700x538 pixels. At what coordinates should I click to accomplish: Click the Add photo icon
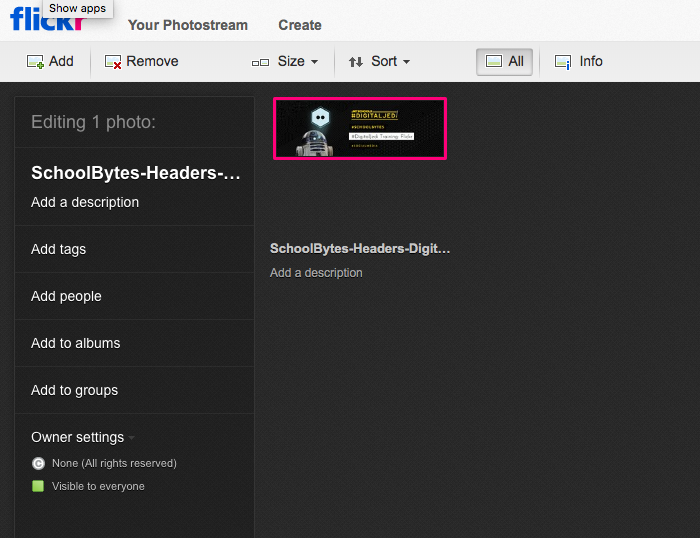tap(35, 62)
